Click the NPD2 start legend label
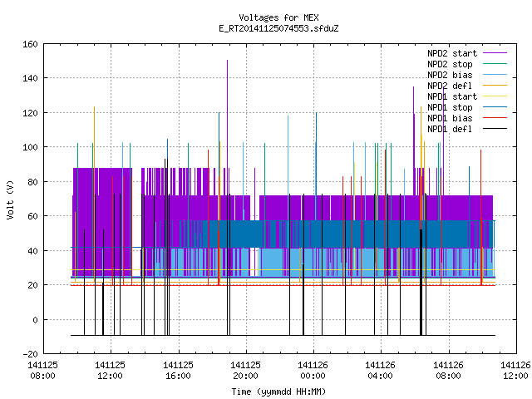 (x=452, y=53)
